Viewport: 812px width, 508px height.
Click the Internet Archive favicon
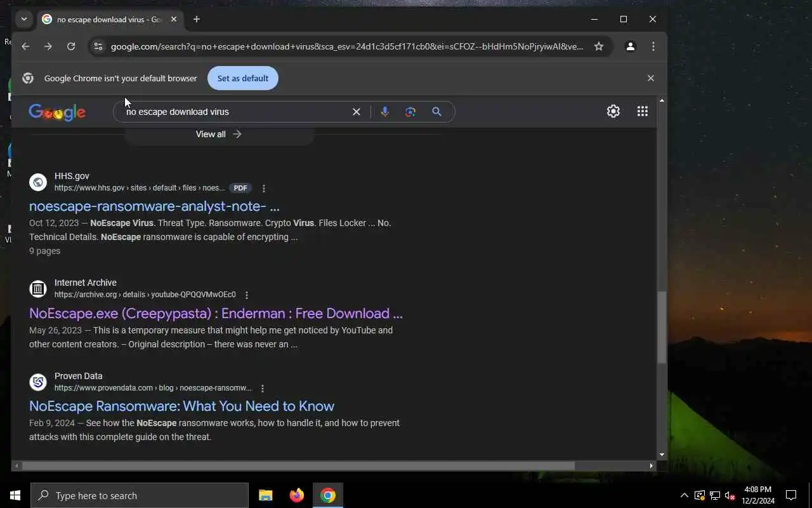(x=38, y=289)
